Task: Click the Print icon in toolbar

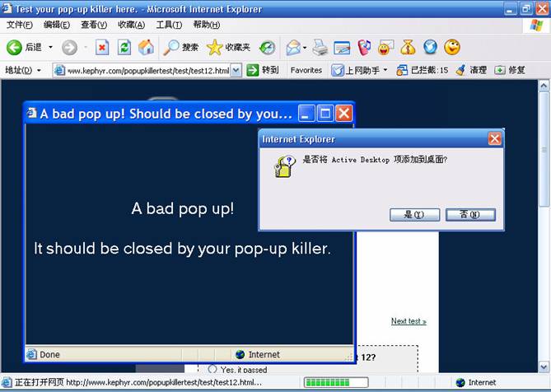Action: [320, 48]
